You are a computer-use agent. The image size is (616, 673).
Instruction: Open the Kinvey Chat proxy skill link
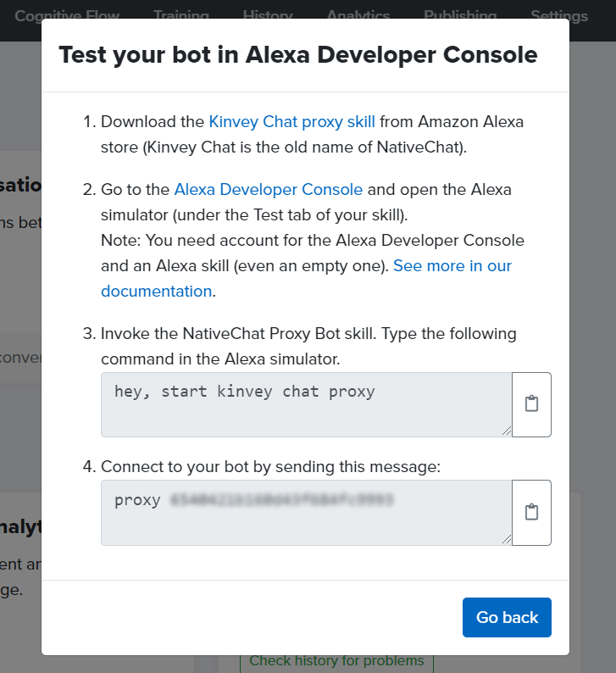point(291,121)
